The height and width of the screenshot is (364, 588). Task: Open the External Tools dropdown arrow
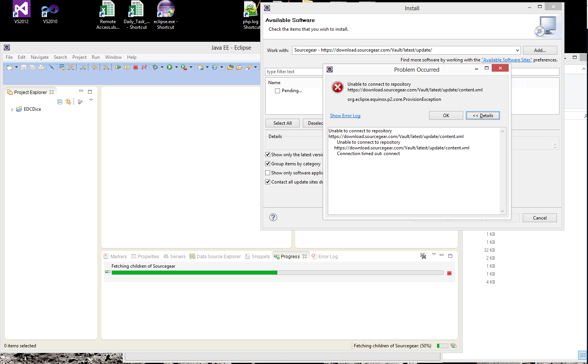(191, 67)
